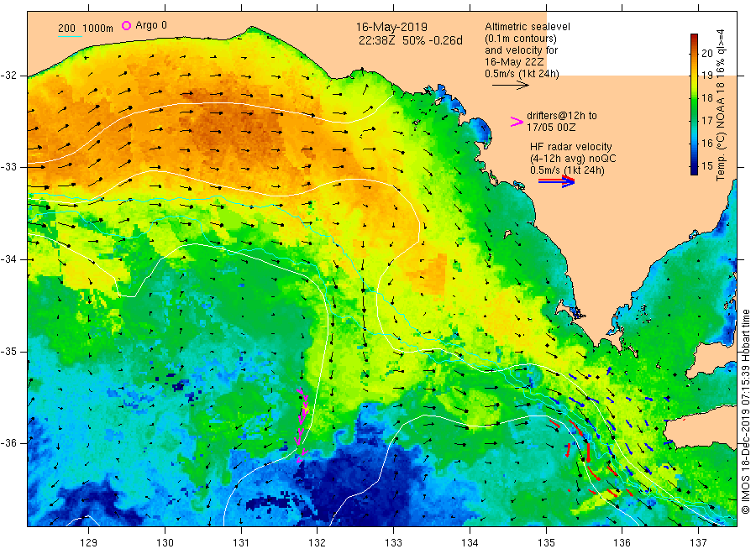Screen dimensions: 756x554
Task: Click the color bar value '16'
Action: click(706, 143)
